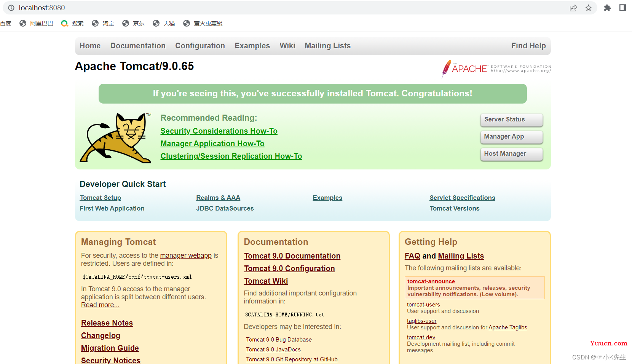The width and height of the screenshot is (632, 364).
Task: Open the 淘宝 bookmark
Action: 103,23
